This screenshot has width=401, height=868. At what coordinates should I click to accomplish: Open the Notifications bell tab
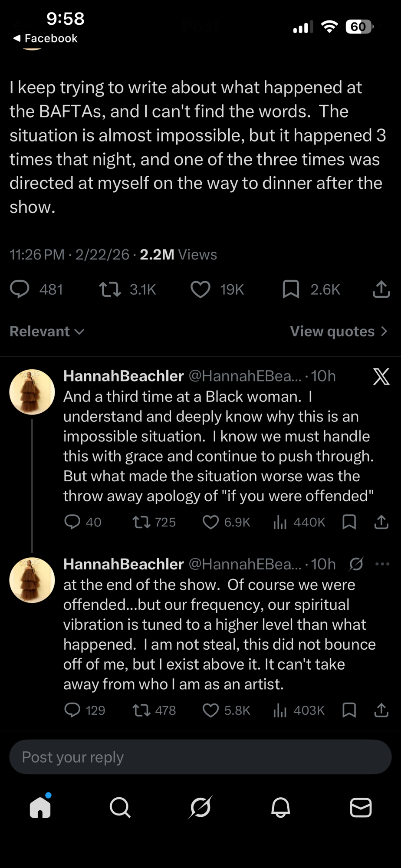tap(280, 808)
